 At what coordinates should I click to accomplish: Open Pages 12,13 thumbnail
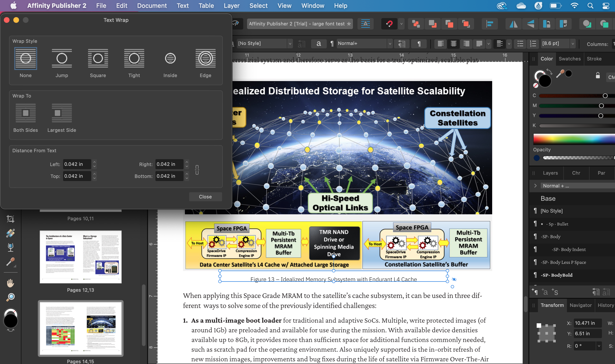pyautogui.click(x=80, y=256)
